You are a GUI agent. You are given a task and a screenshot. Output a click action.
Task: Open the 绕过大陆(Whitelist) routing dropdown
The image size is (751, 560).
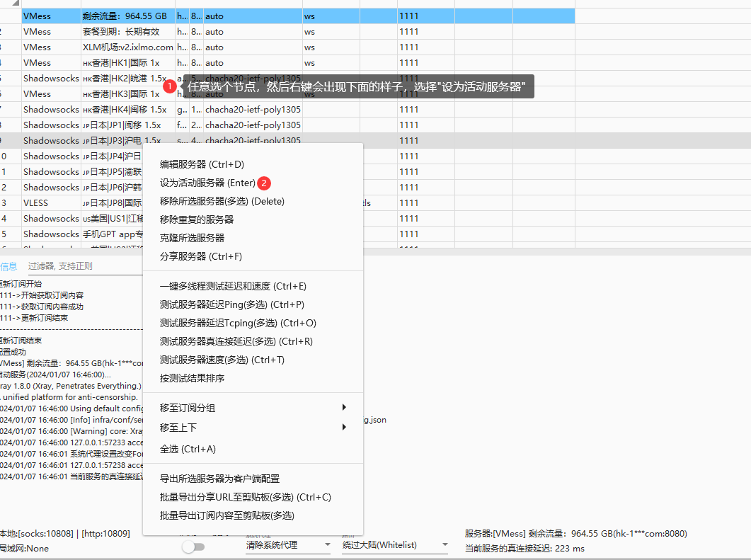click(395, 545)
